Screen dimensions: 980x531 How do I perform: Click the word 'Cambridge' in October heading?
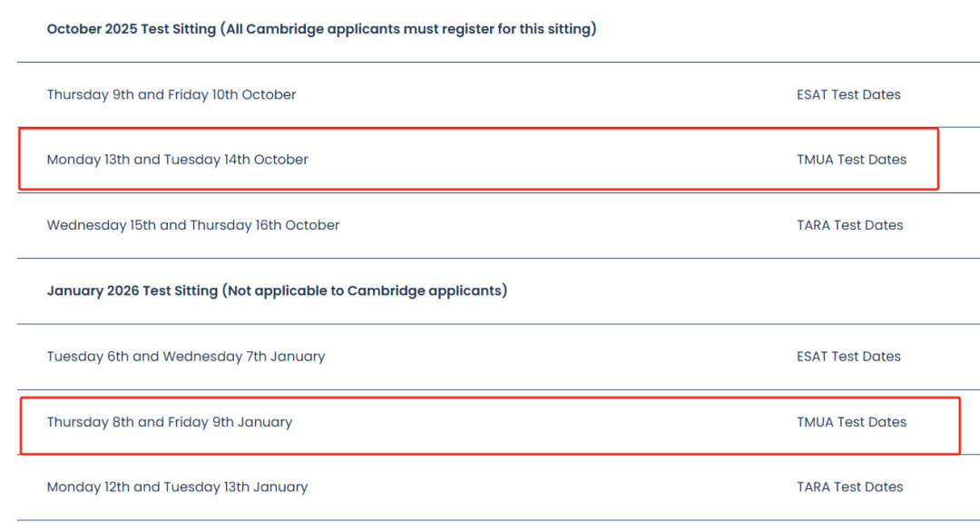tap(286, 29)
